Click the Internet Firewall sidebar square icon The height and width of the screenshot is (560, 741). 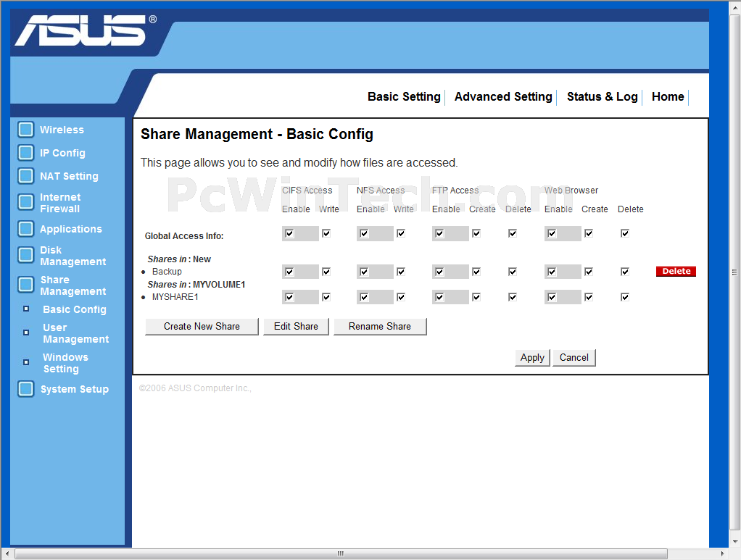point(25,202)
